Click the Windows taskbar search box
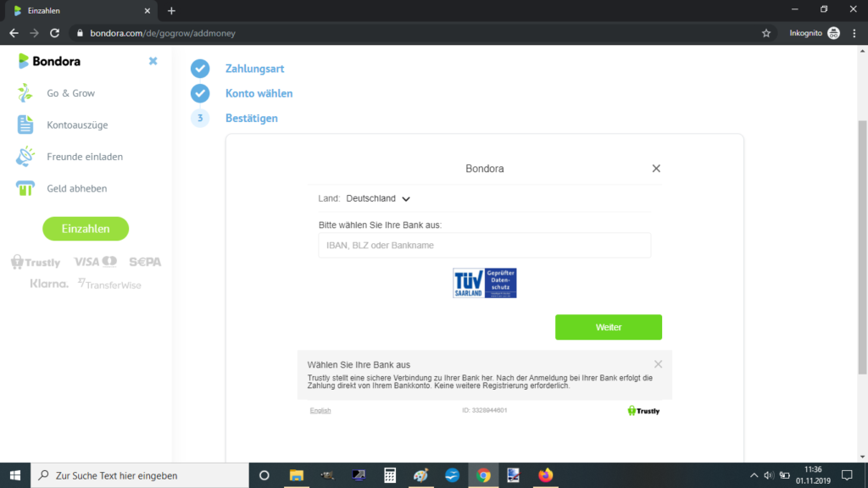868x488 pixels. [x=140, y=475]
